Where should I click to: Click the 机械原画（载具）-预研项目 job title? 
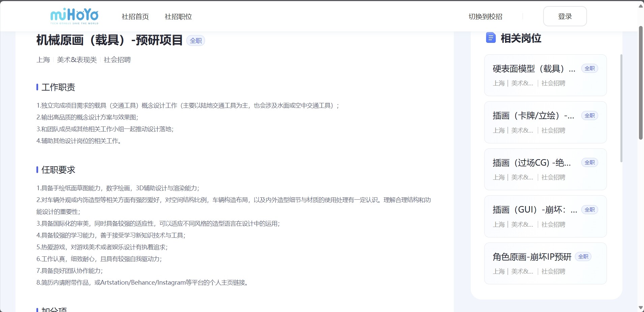point(109,40)
